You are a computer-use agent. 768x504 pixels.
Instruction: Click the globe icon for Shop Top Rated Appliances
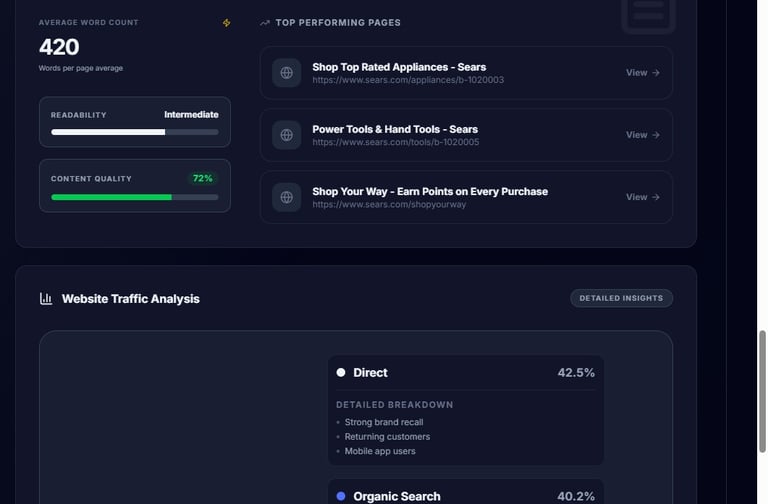click(x=287, y=73)
